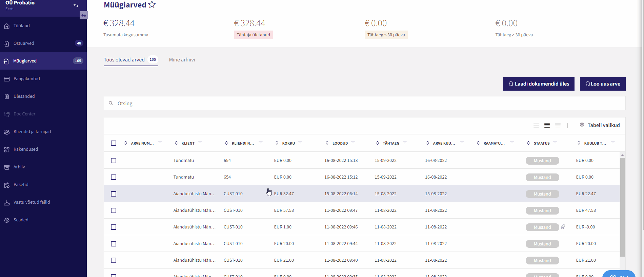Open Ostuarved in the sidebar

(x=43, y=43)
